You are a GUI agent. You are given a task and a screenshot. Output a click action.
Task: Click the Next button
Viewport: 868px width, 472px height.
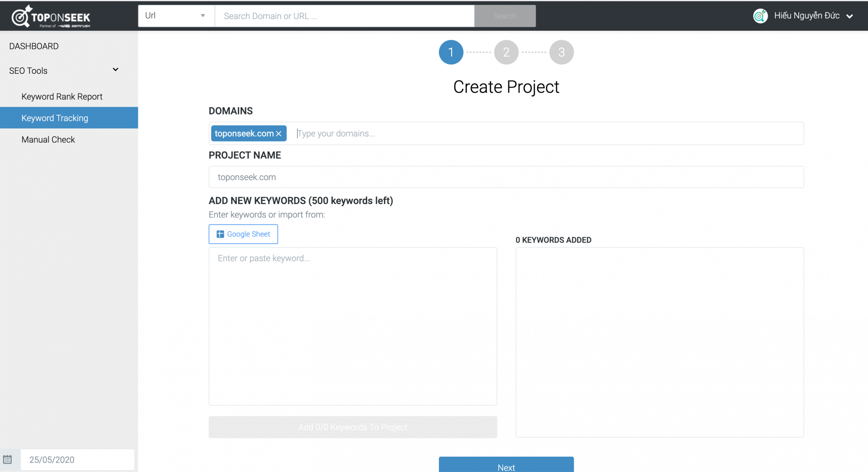(x=506, y=465)
